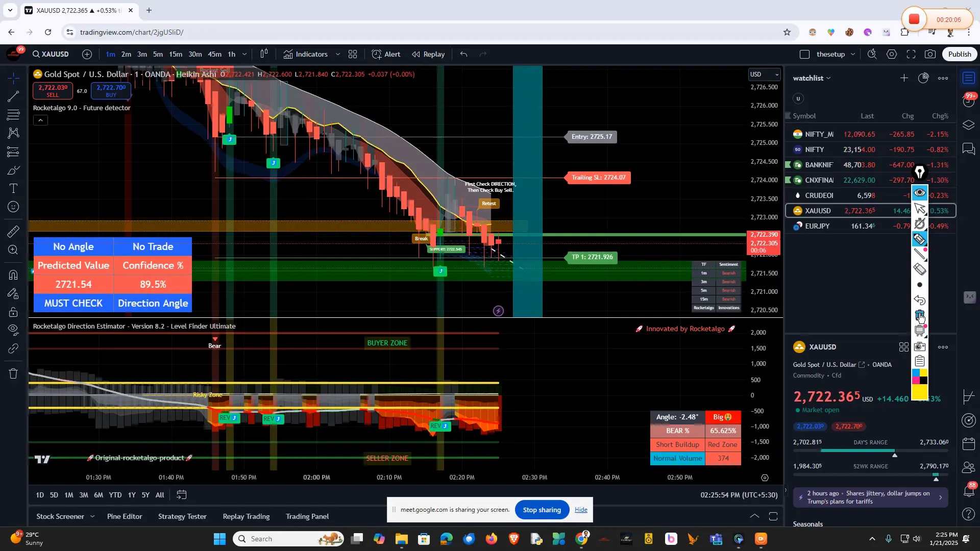Open bottom time axis settings gear
This screenshot has height=551, width=980.
[x=765, y=478]
